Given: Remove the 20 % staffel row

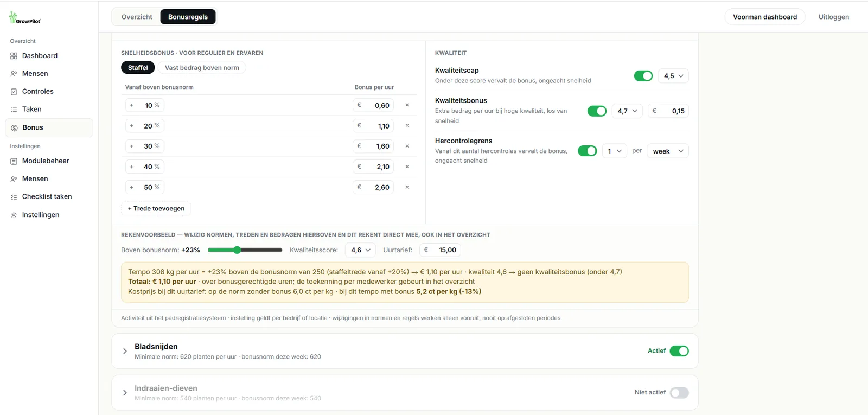Looking at the screenshot, I should point(407,126).
